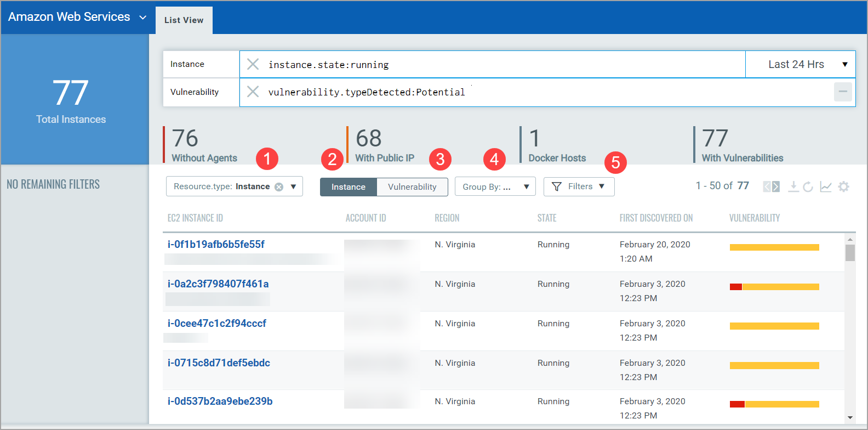The width and height of the screenshot is (868, 430).
Task: Click vulnerability bar for i-0cee47c1c2f94cccf
Action: [774, 326]
